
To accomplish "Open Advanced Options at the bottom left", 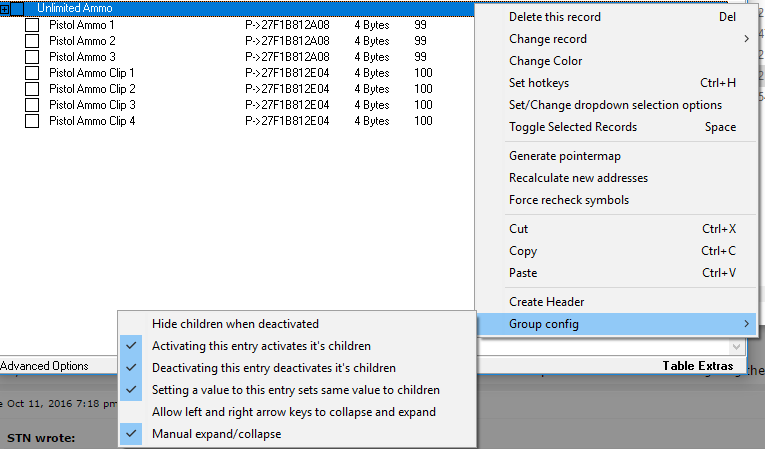I will point(44,366).
